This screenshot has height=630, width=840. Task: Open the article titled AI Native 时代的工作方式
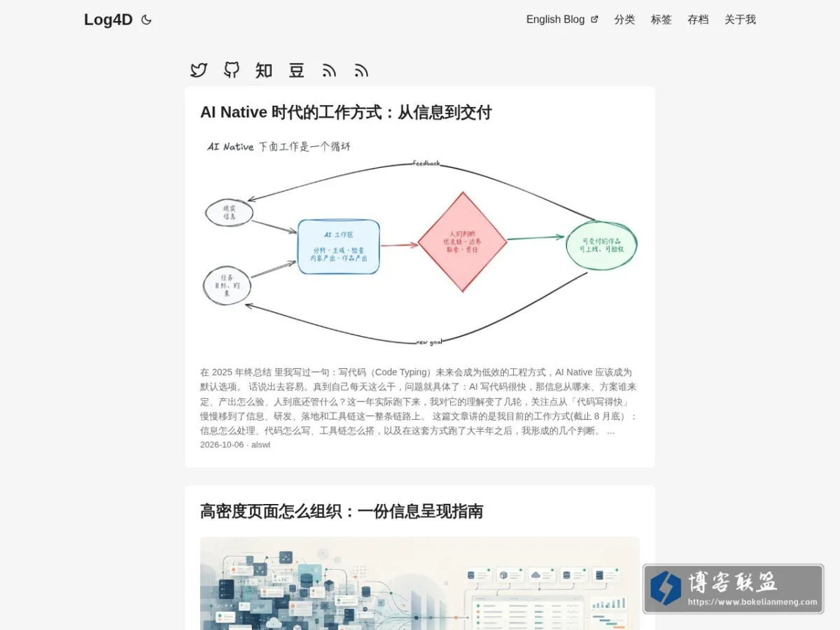pyautogui.click(x=346, y=112)
